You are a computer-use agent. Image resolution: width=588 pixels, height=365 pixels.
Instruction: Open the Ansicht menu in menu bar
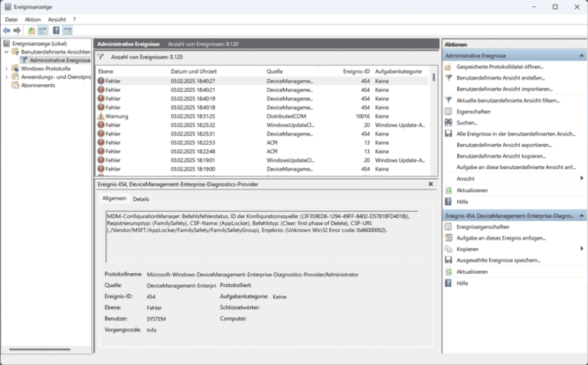click(57, 19)
